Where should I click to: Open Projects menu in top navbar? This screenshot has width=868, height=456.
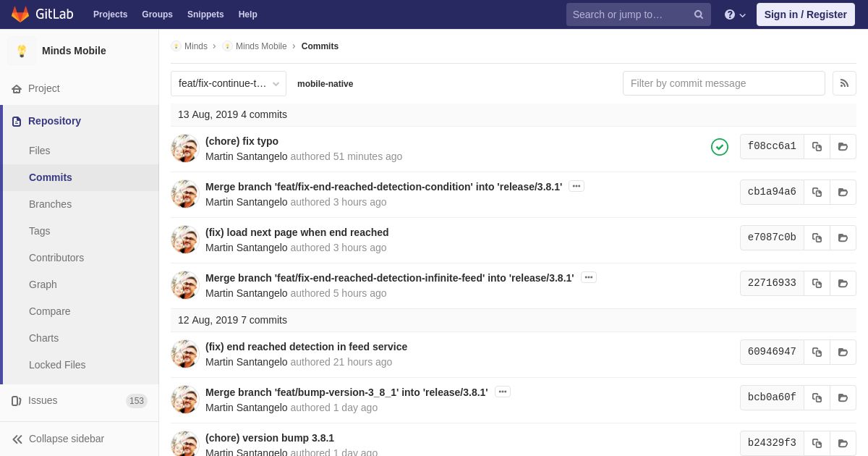click(x=110, y=14)
